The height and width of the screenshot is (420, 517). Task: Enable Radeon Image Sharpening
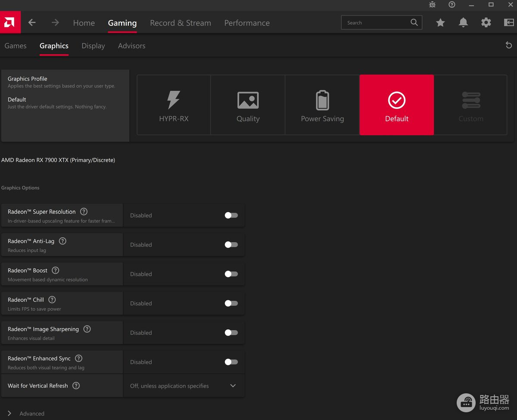pyautogui.click(x=231, y=333)
